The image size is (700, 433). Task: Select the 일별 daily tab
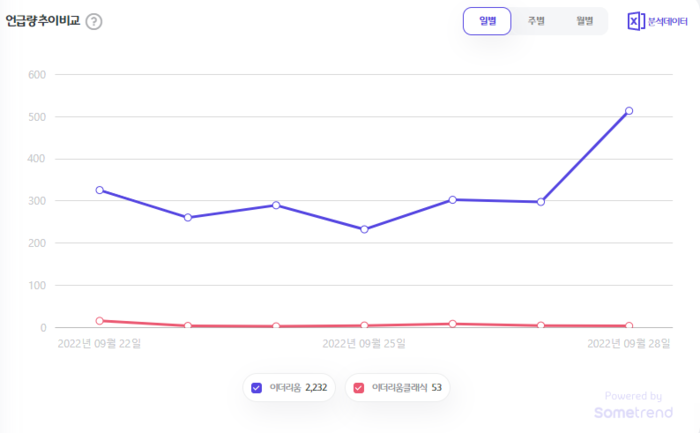click(x=487, y=21)
